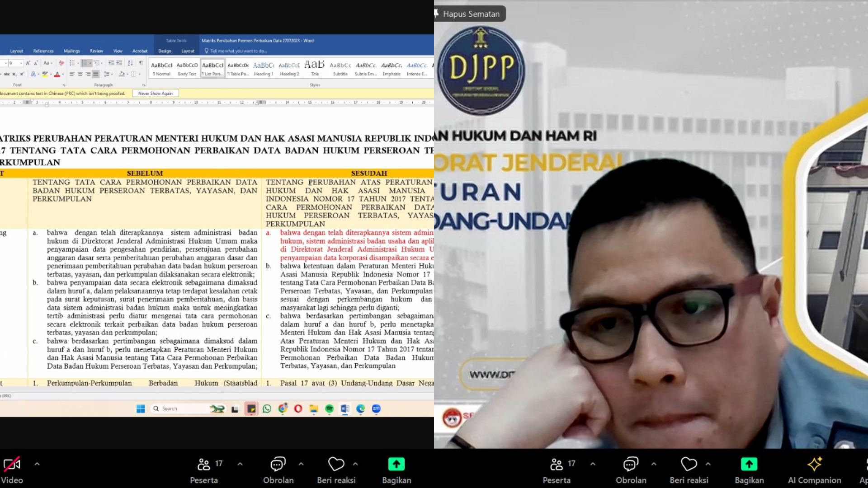This screenshot has width=868, height=488.
Task: Click the Line and Paragraph Spacing icon
Action: pyautogui.click(x=107, y=74)
